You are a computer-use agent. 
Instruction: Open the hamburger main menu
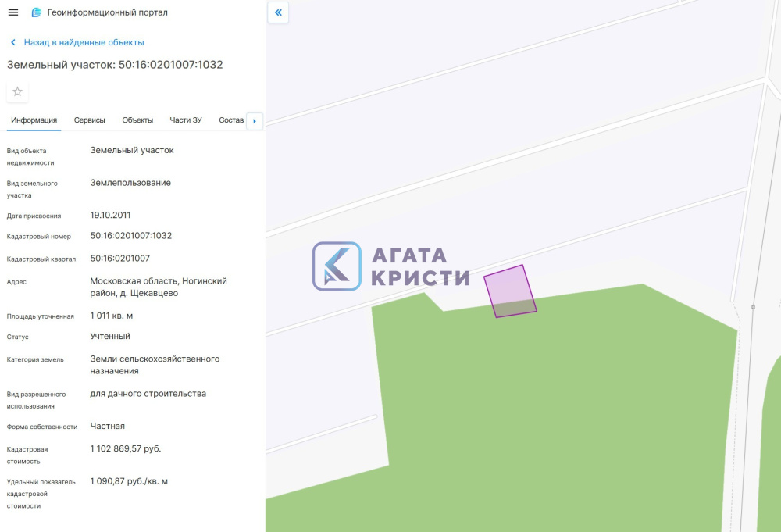[12, 12]
